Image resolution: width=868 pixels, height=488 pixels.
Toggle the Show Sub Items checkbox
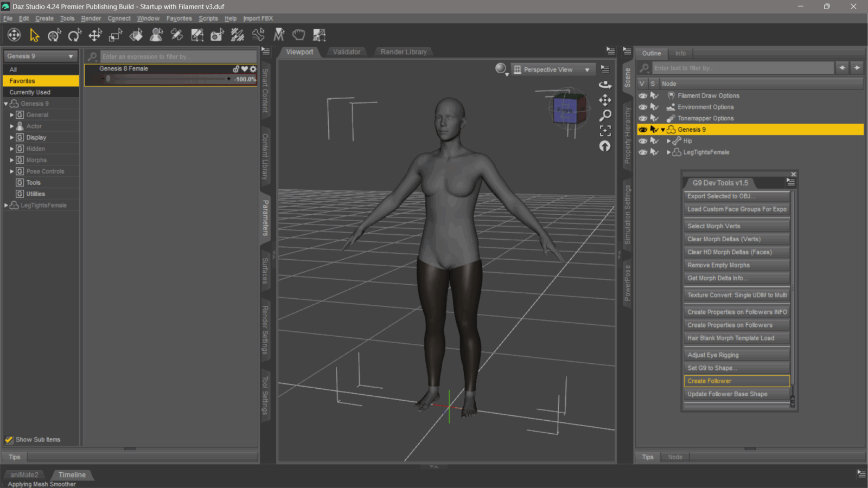point(9,439)
